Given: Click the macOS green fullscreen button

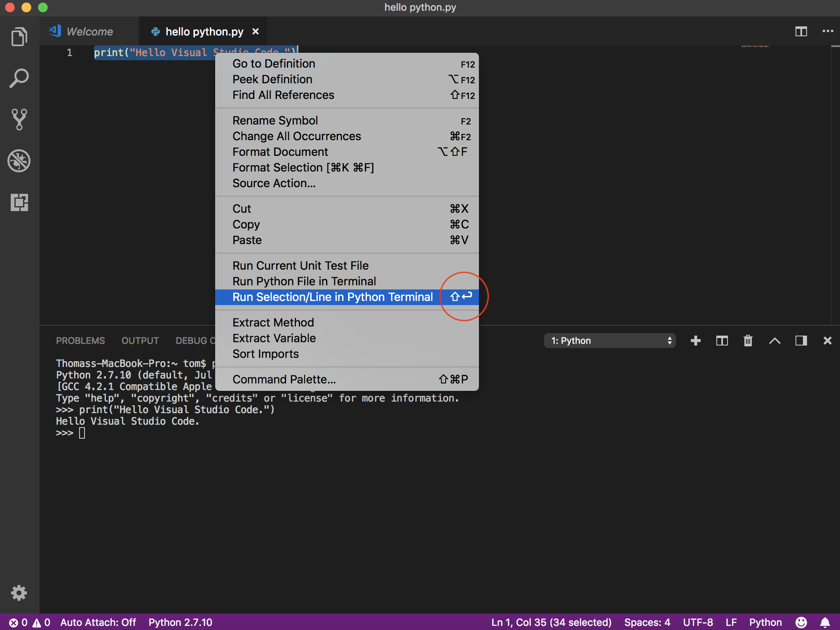Looking at the screenshot, I should point(43,7).
